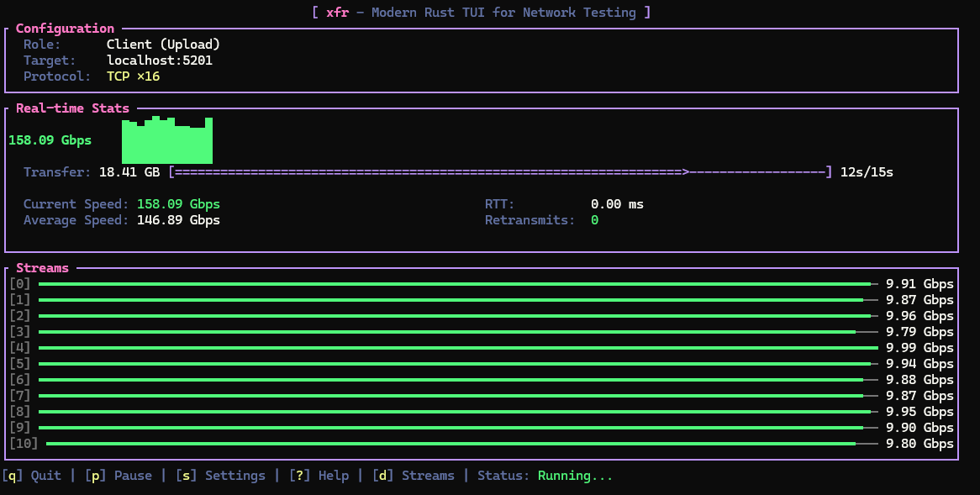Click the throughput sparkline graph
Screen dimensions: 980x495
(166, 139)
